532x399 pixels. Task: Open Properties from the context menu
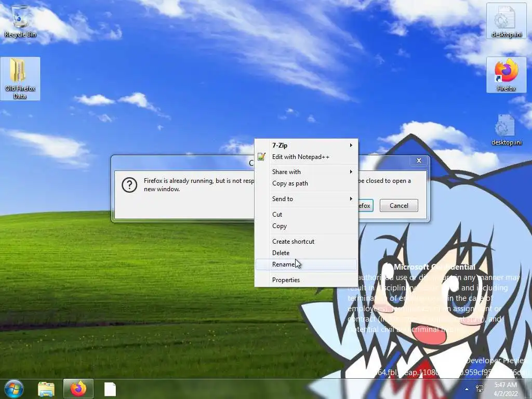pos(307,280)
